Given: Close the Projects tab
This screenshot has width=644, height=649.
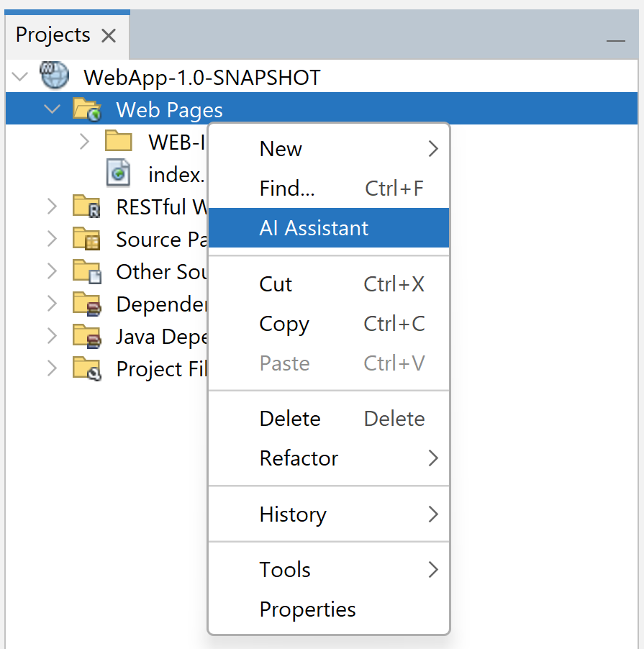Looking at the screenshot, I should [109, 35].
